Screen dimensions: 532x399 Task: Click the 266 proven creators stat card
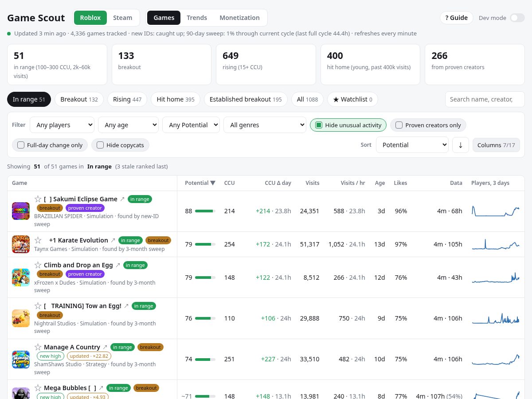[x=475, y=64]
